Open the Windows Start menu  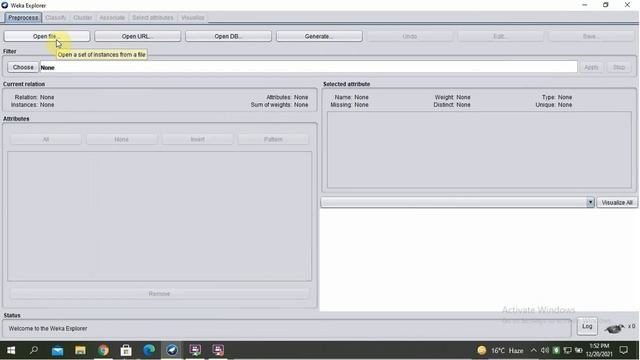[11, 350]
